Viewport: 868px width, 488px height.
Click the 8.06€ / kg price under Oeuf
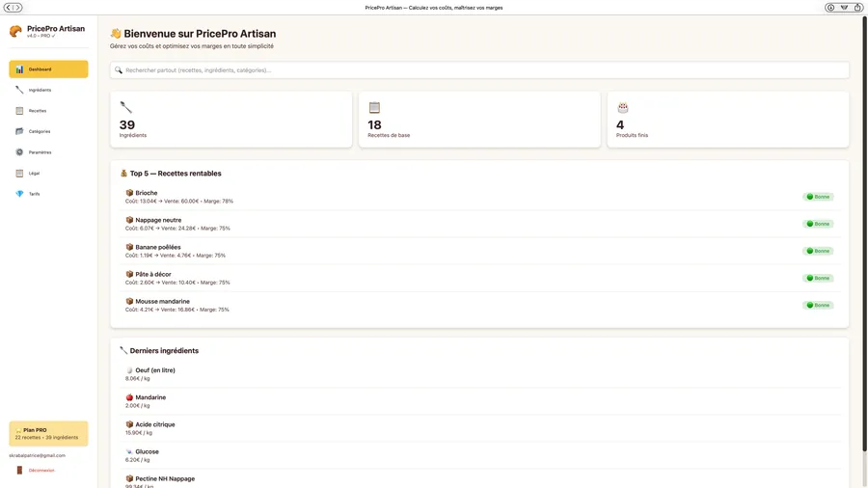(x=137, y=378)
